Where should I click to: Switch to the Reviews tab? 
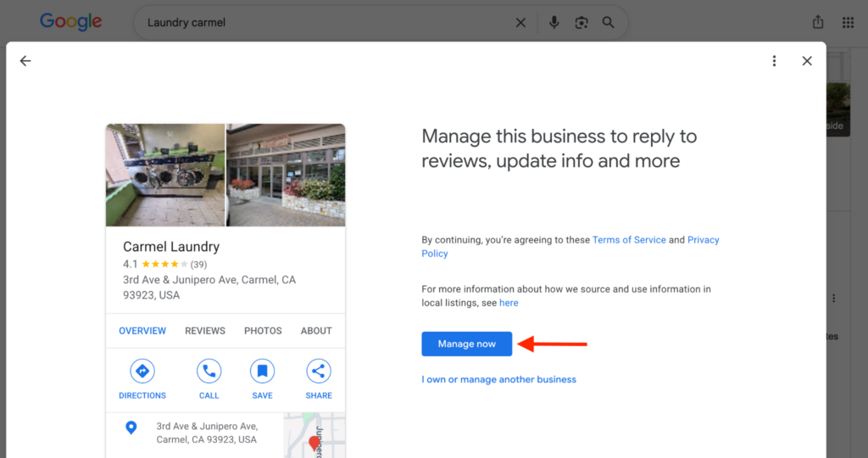coord(205,331)
